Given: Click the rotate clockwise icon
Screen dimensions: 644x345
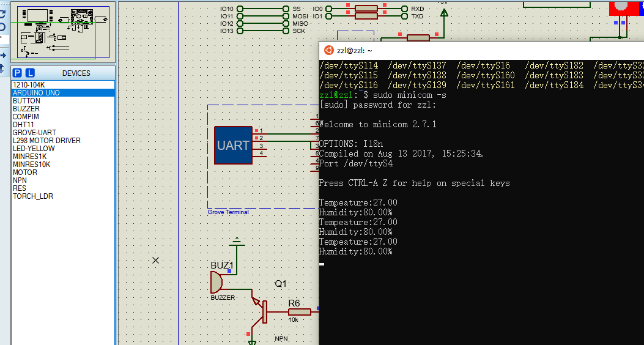Looking at the screenshot, I should point(2,15).
